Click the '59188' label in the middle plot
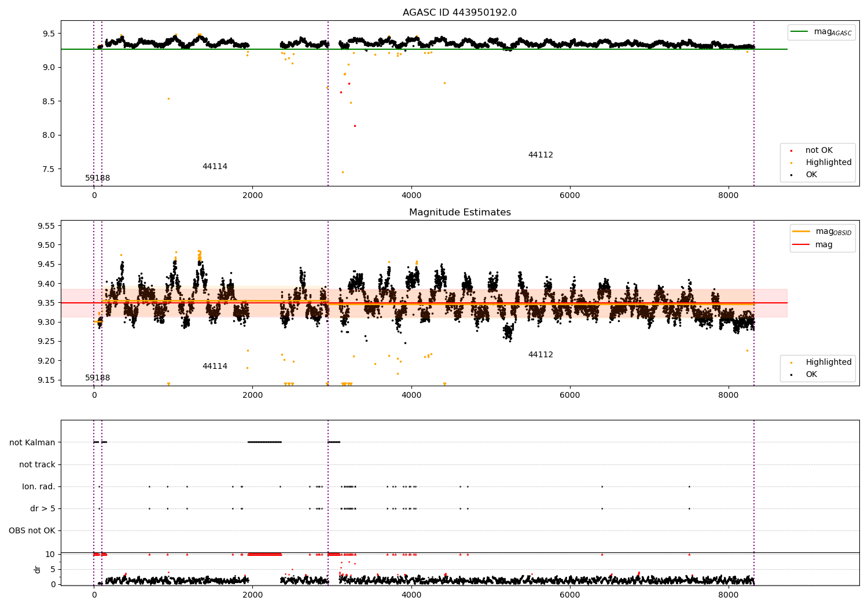Image resolution: width=868 pixels, height=608 pixels. click(97, 378)
